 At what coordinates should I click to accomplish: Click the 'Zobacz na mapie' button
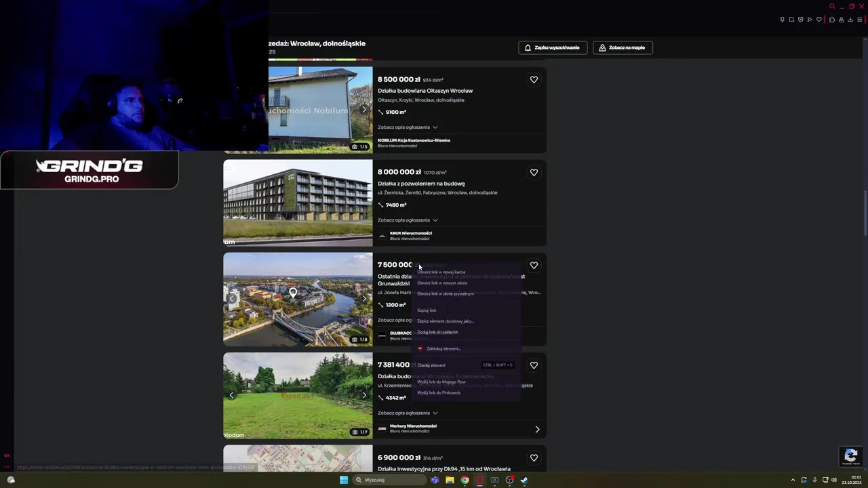623,47
